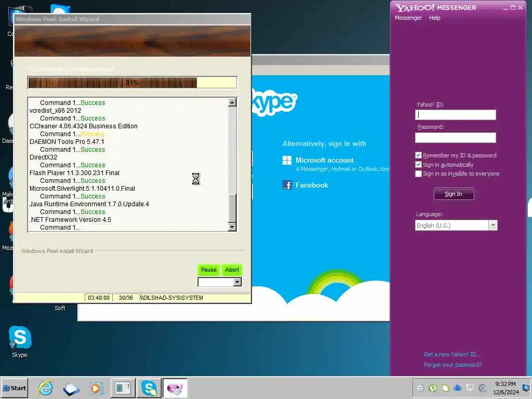Click the taskbar icon beside Internet Explorer
The width and height of the screenshot is (532, 399).
[71, 389]
